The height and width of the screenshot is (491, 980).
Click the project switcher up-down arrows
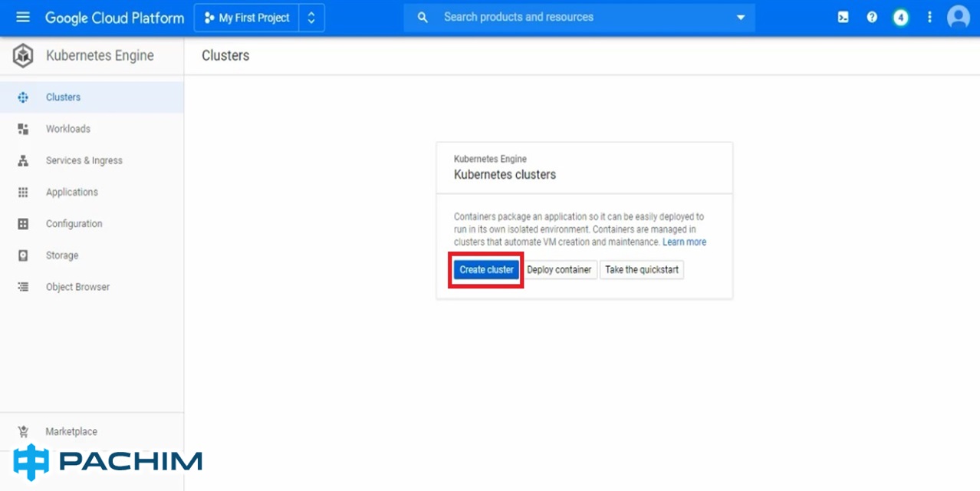pos(311,18)
